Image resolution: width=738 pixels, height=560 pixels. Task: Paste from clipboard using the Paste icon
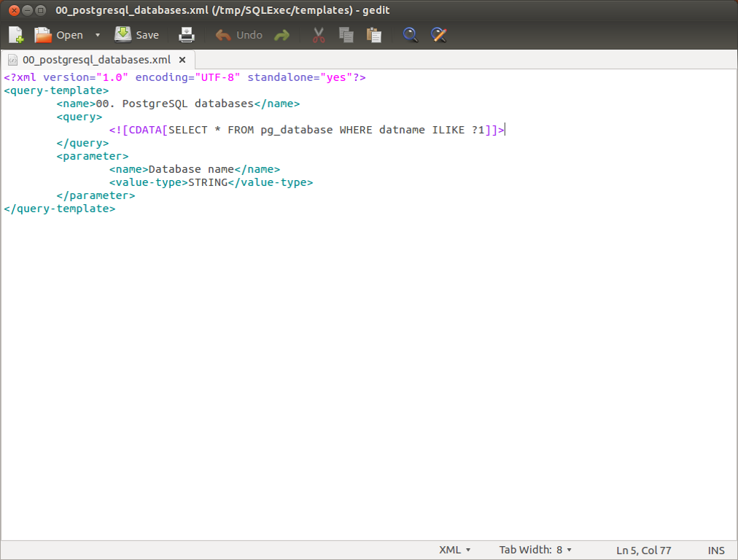[374, 35]
